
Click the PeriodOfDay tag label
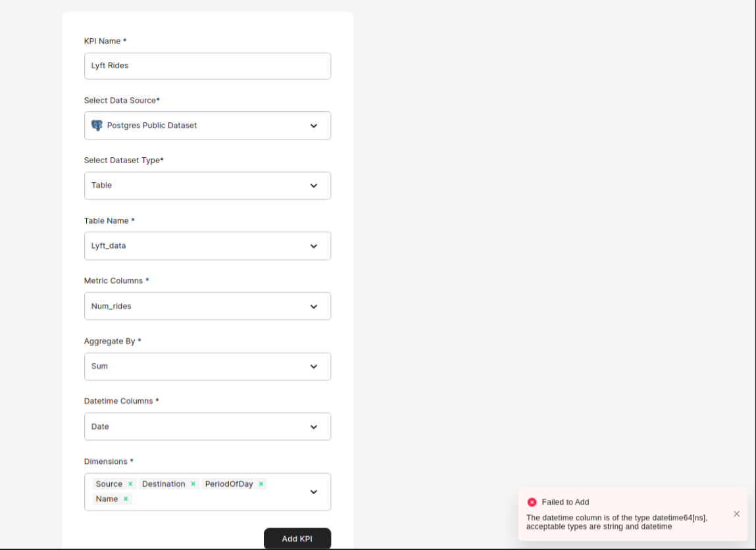pyautogui.click(x=229, y=484)
